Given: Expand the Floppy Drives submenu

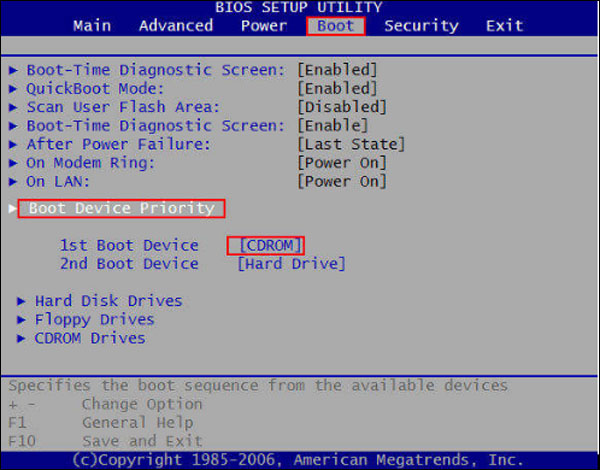Looking at the screenshot, I should 94,320.
